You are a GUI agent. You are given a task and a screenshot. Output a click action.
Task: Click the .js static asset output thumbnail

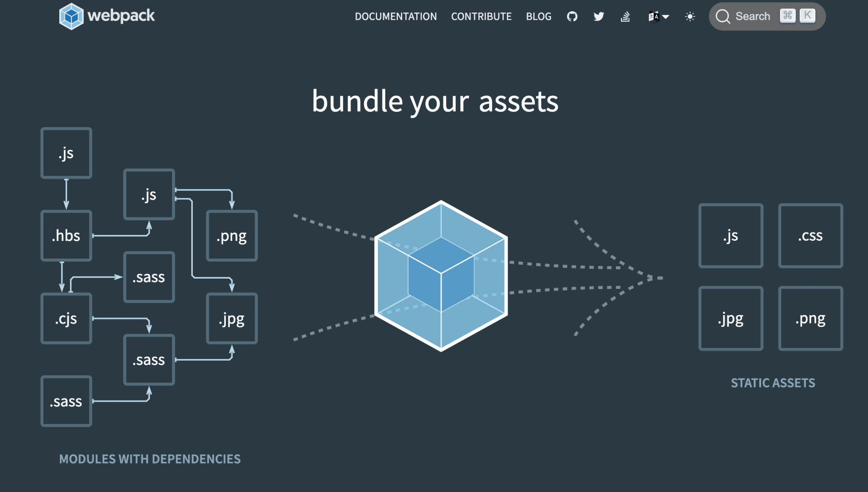point(729,235)
